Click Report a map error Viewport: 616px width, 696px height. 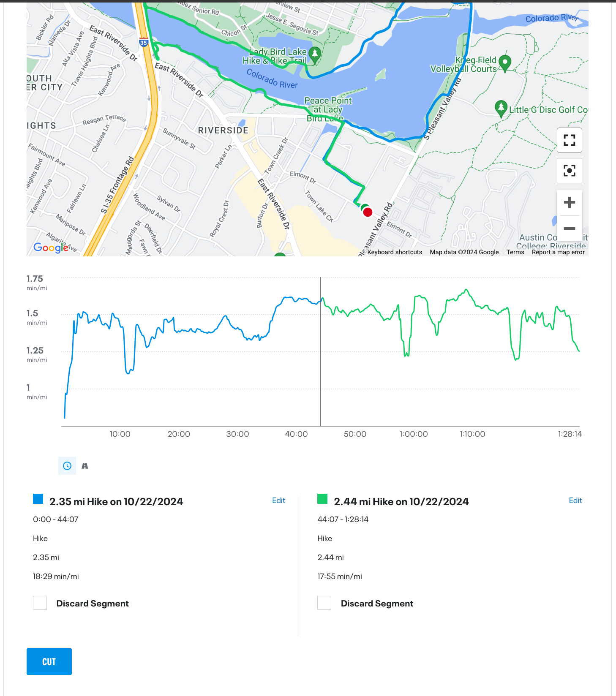click(x=558, y=252)
